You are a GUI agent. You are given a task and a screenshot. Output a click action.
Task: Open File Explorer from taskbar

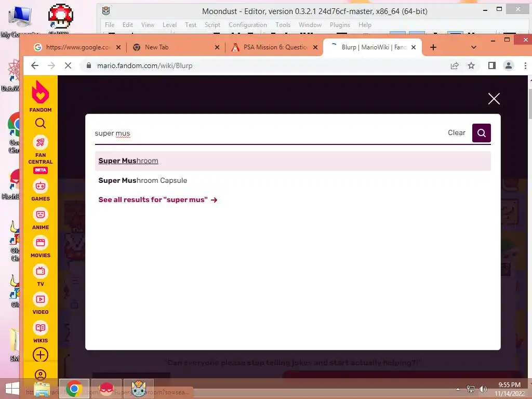42,389
